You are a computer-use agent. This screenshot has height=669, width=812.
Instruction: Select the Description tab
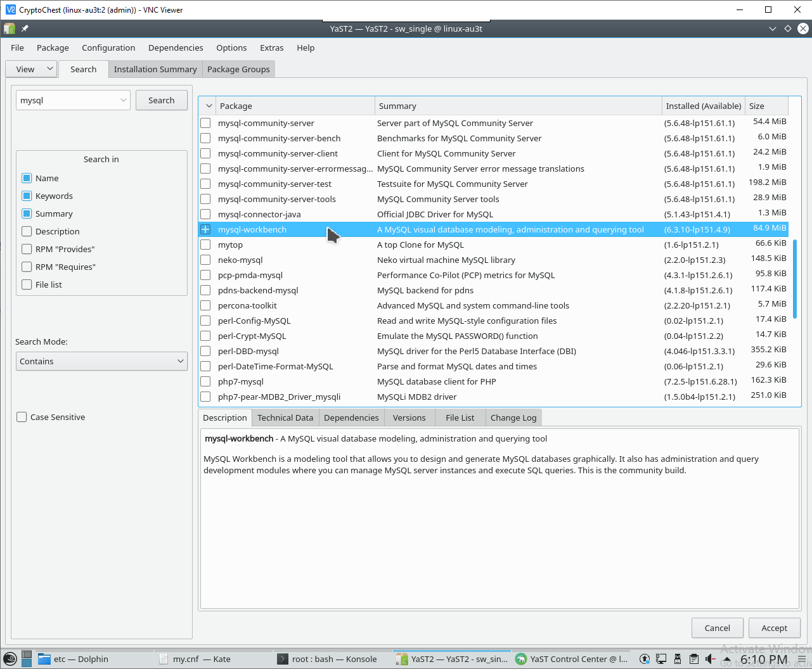click(225, 417)
